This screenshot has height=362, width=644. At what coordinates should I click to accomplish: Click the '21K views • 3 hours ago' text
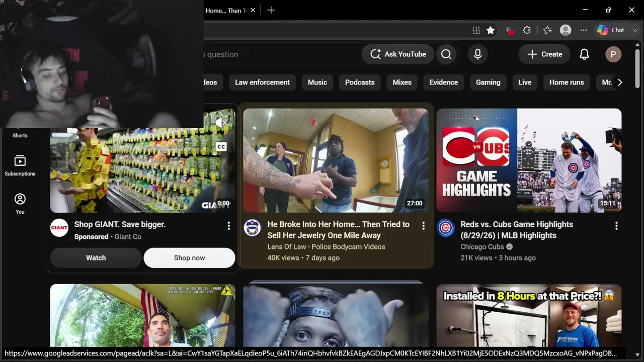(498, 258)
